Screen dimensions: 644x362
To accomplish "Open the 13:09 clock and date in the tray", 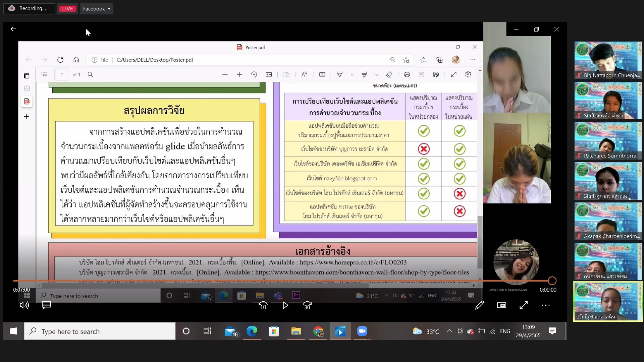I will coord(528,331).
